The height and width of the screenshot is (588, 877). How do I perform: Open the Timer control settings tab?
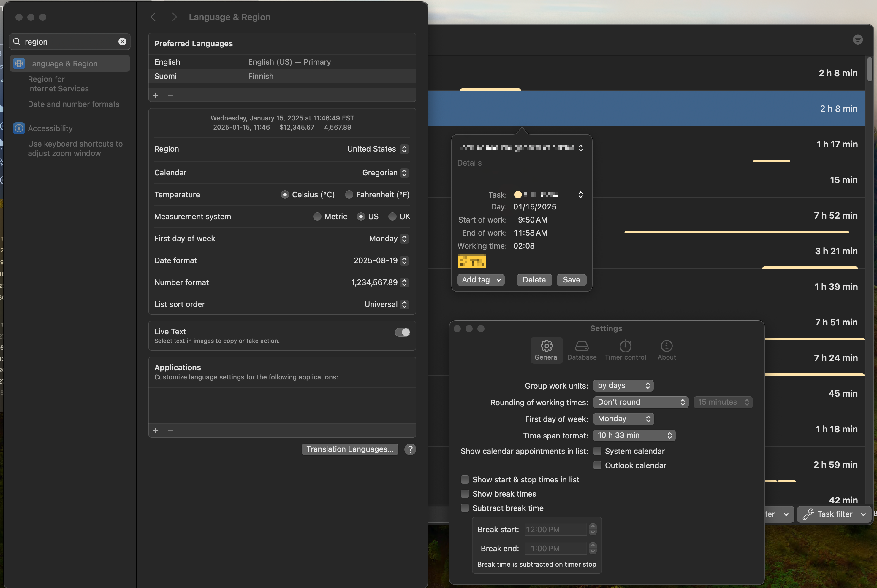[x=625, y=350]
